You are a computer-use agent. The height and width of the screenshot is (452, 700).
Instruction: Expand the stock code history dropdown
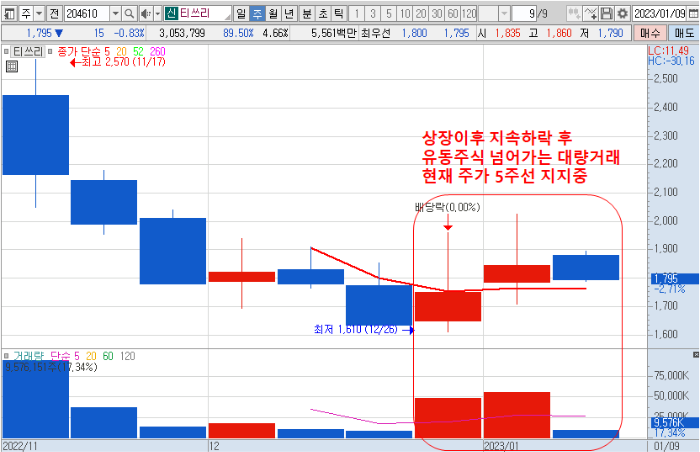pyautogui.click(x=115, y=14)
